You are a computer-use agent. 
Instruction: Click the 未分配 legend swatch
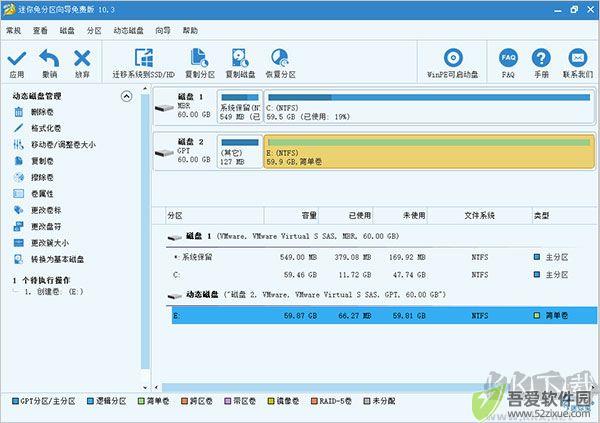(x=367, y=401)
